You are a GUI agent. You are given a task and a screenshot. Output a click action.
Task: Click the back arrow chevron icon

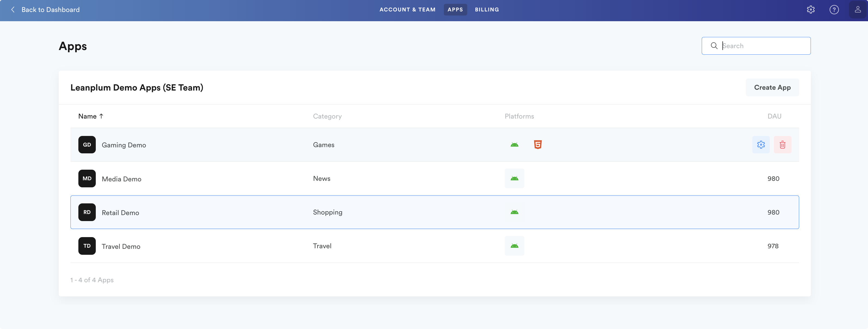coord(13,10)
